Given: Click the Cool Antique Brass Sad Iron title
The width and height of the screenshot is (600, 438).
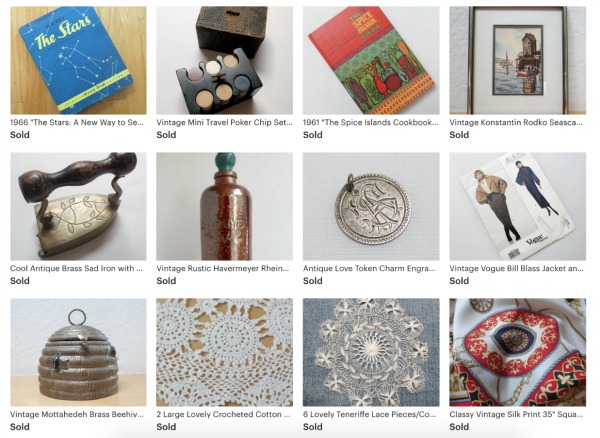Looking at the screenshot, I should pyautogui.click(x=76, y=269).
